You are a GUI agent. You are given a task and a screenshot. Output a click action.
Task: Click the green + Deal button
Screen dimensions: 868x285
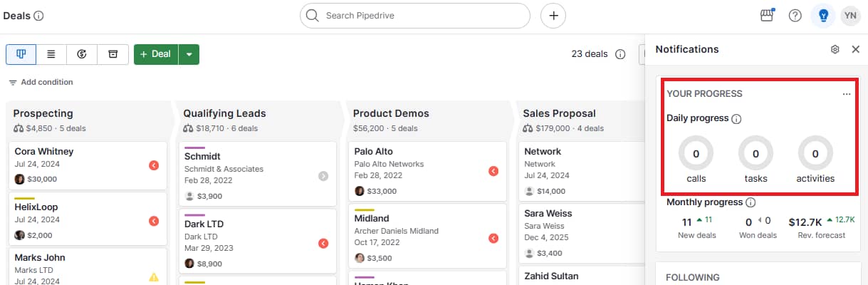click(156, 54)
